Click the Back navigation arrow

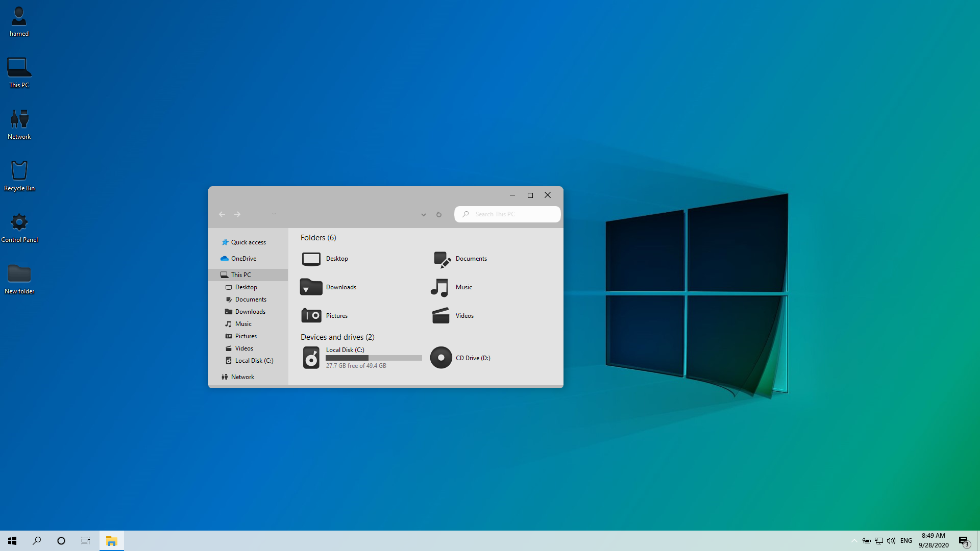click(222, 214)
